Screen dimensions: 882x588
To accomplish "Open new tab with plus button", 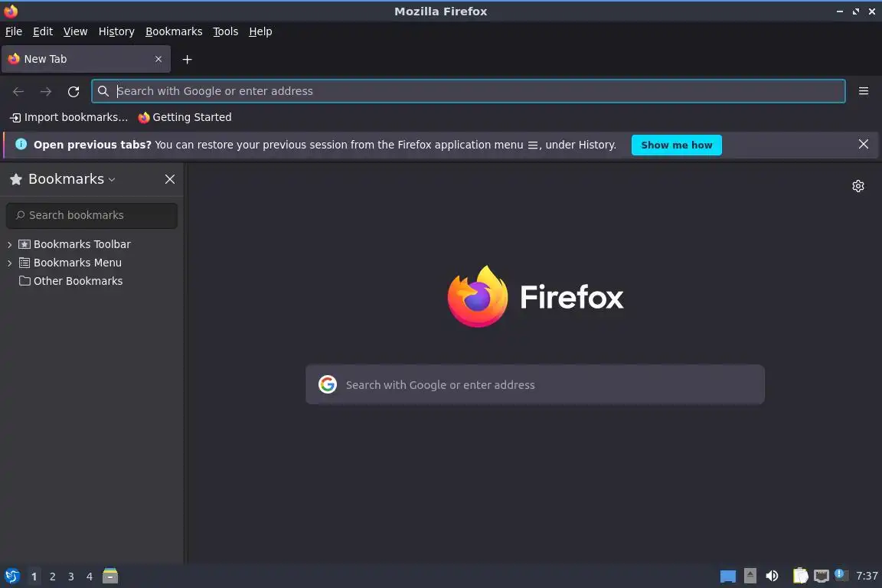I will [188, 59].
